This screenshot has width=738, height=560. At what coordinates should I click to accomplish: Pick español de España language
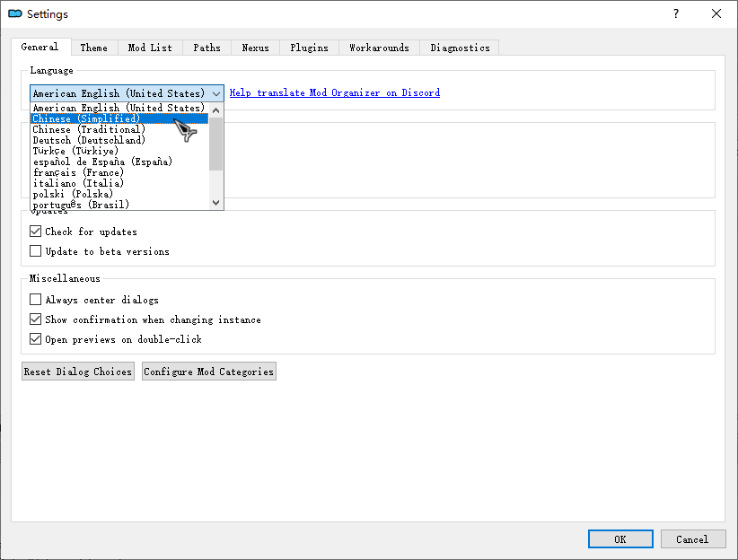119,162
